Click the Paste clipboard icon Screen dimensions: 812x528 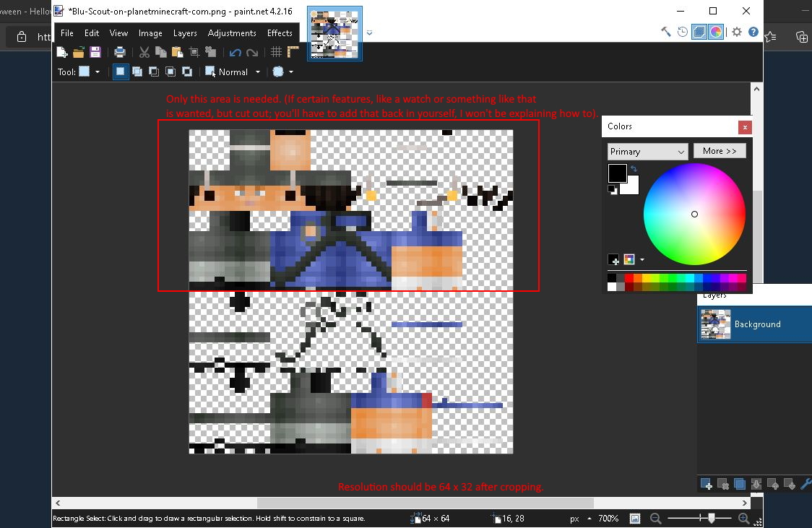click(x=178, y=52)
